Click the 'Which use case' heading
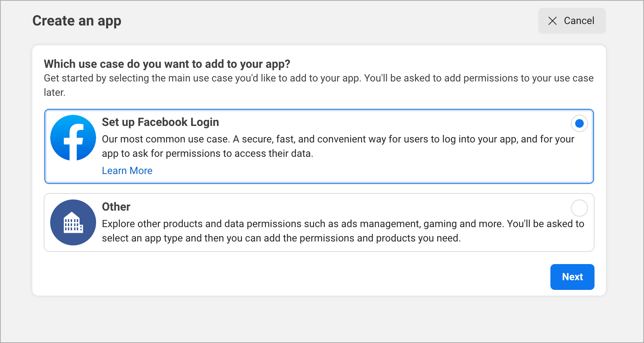Image resolution: width=644 pixels, height=343 pixels. coord(167,64)
